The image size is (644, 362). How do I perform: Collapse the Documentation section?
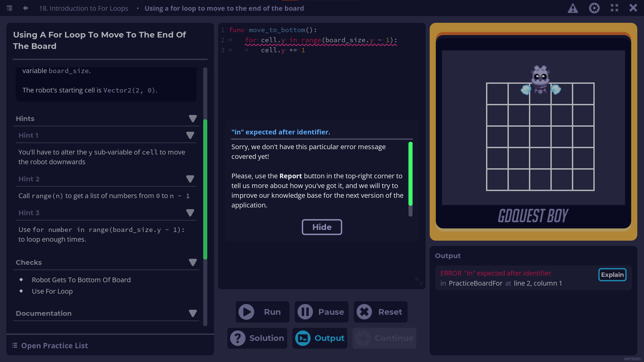tap(193, 313)
